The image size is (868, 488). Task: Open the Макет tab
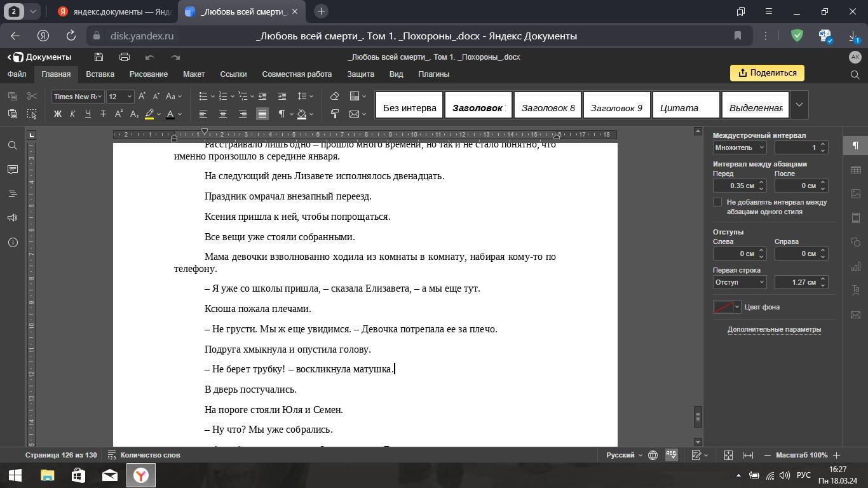click(x=194, y=74)
